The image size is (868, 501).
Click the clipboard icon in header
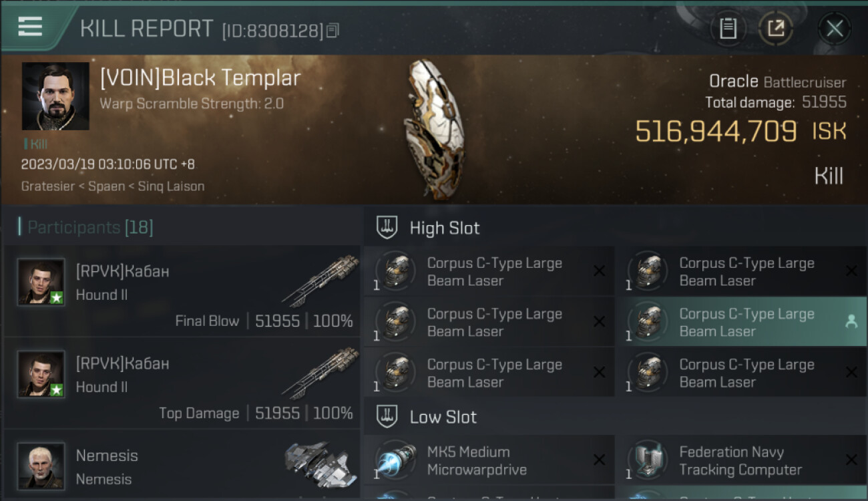click(x=728, y=29)
